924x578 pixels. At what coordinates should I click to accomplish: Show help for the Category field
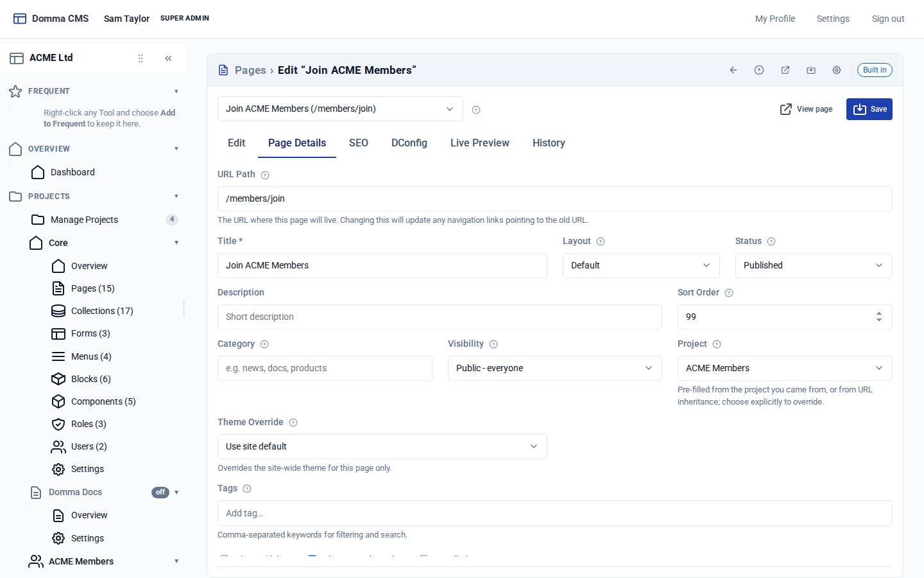pos(264,344)
